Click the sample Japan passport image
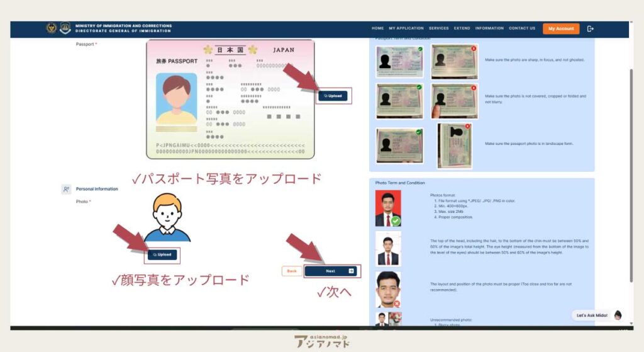 tap(230, 99)
